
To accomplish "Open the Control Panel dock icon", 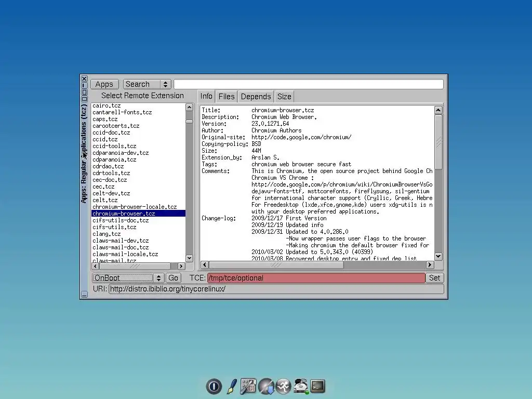I will point(248,387).
